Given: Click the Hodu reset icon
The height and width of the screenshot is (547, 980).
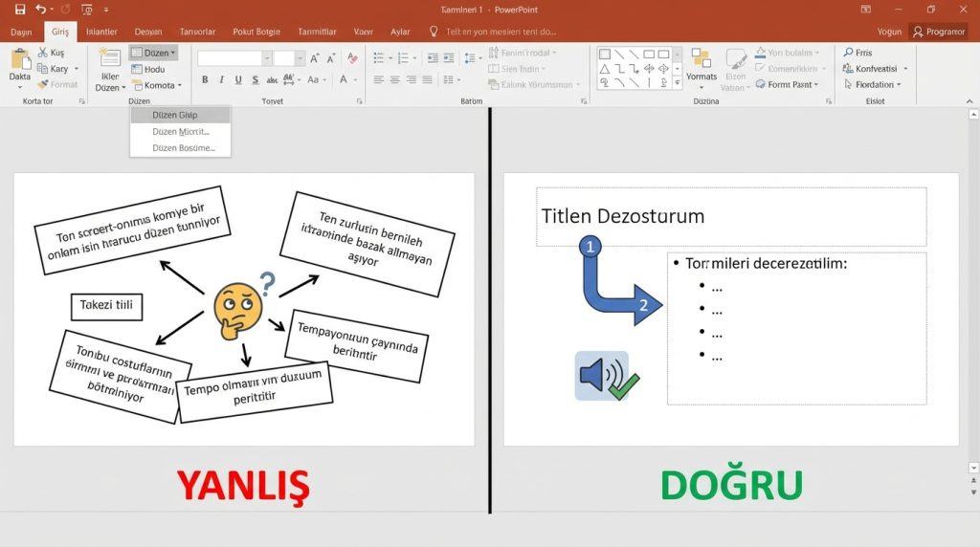Looking at the screenshot, I should (137, 69).
